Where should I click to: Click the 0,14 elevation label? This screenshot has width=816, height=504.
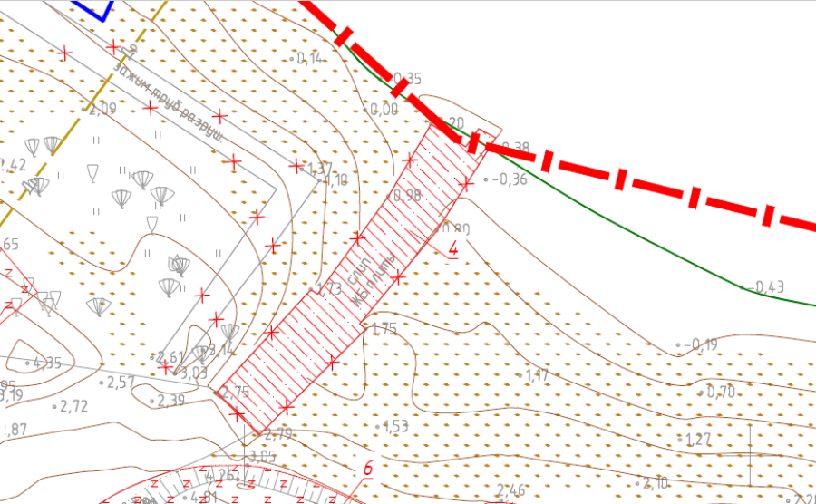coord(308,59)
